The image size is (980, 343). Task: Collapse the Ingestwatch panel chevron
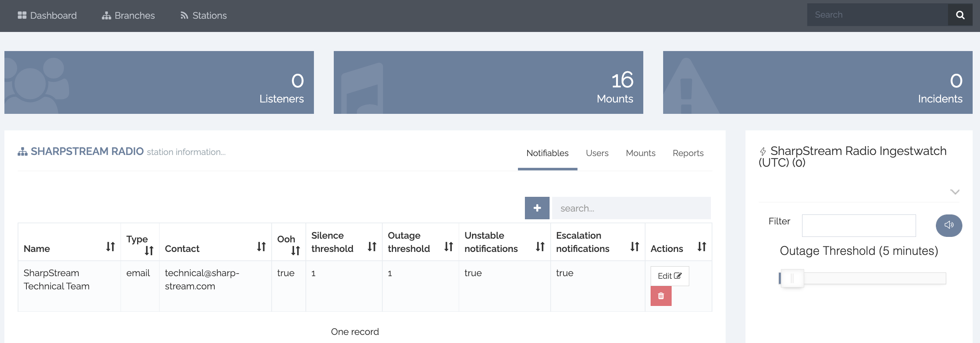(955, 192)
